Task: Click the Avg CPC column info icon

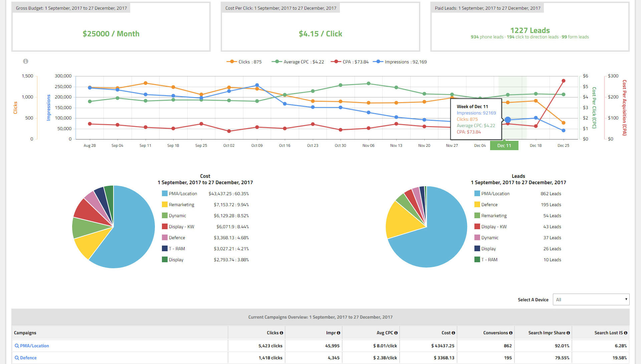Action: 396,333
